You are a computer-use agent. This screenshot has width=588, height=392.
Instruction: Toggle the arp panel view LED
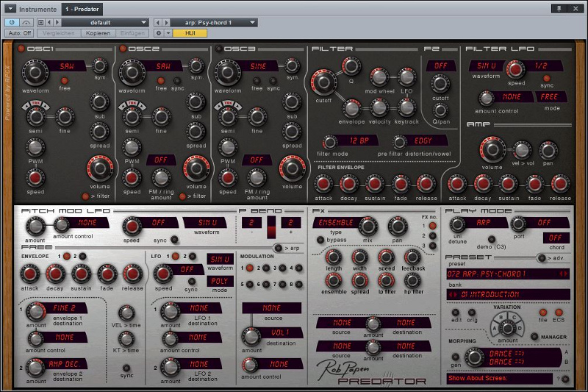[x=278, y=248]
